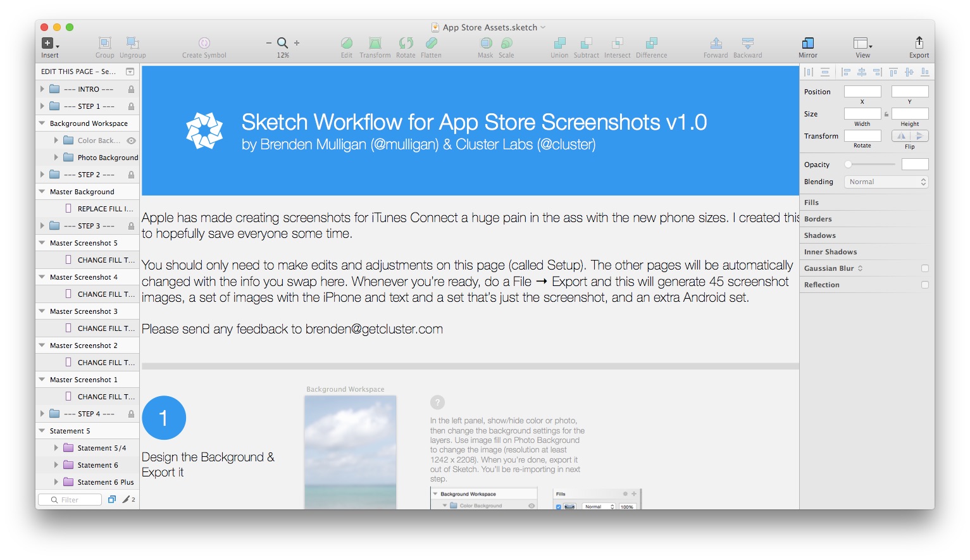
Task: Toggle the lock on STEP 4 layer
Action: [x=131, y=414]
